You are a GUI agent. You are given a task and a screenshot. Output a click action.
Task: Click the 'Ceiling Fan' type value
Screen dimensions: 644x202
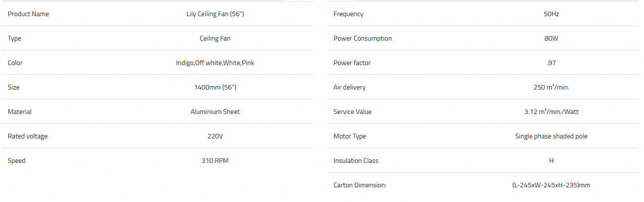coord(215,39)
